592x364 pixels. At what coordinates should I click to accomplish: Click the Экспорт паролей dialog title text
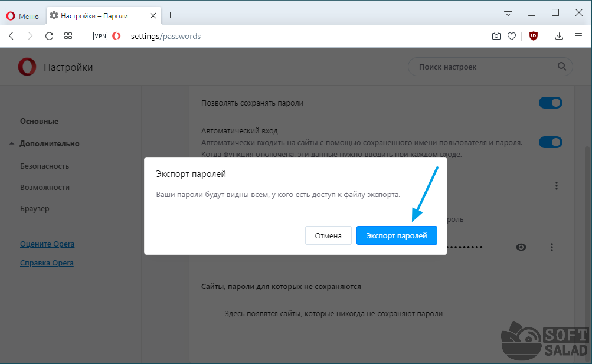pos(191,174)
